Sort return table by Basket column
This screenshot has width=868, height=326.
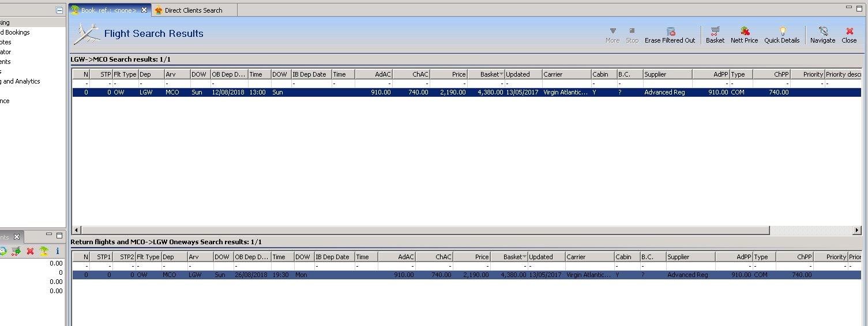[509, 257]
